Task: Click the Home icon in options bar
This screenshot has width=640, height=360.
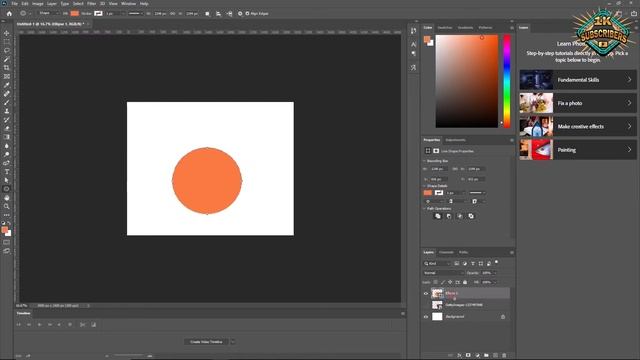Action: (x=9, y=13)
